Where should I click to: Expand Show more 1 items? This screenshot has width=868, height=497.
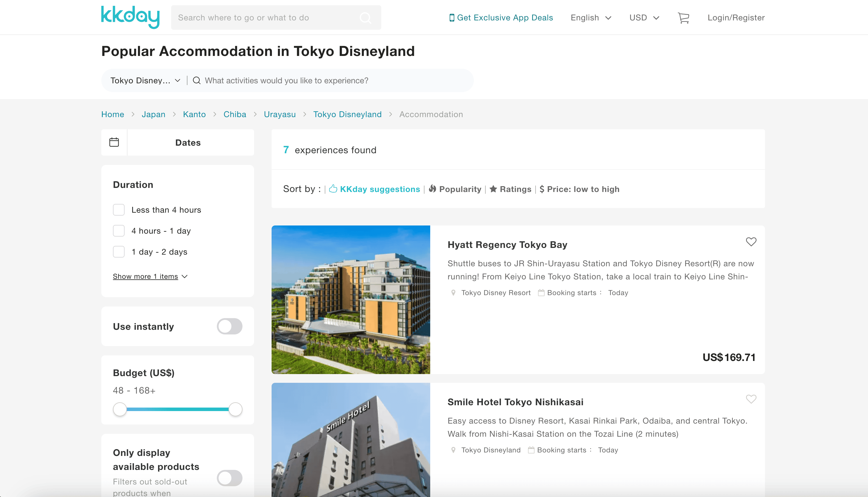150,276
